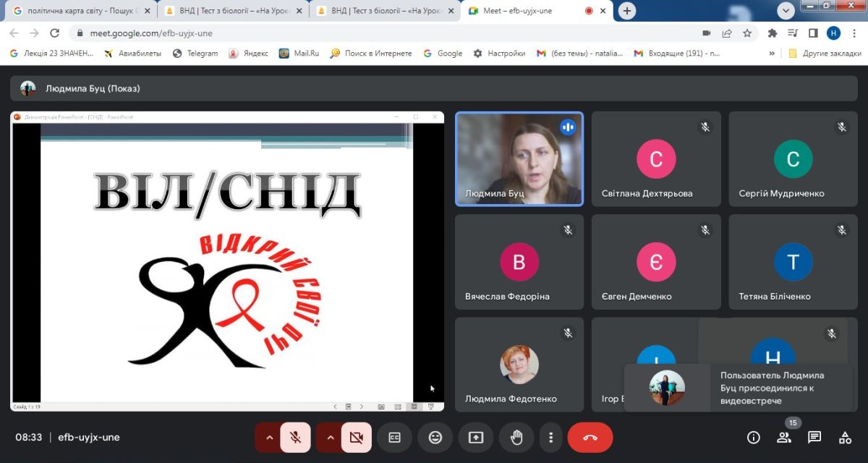Open the Mail.Ru bookmark
Screen dimensions: 868x463
click(299, 54)
